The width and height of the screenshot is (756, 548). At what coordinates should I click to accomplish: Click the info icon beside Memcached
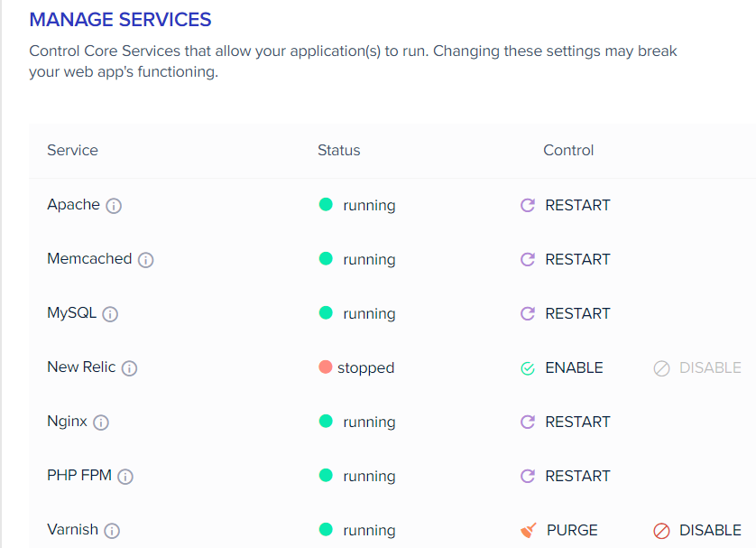click(144, 260)
